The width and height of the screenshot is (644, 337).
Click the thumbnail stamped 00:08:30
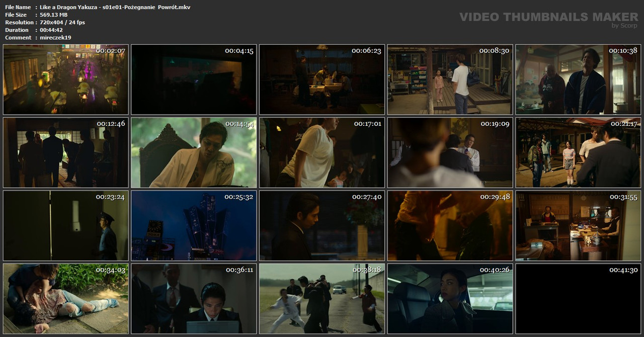tap(450, 79)
